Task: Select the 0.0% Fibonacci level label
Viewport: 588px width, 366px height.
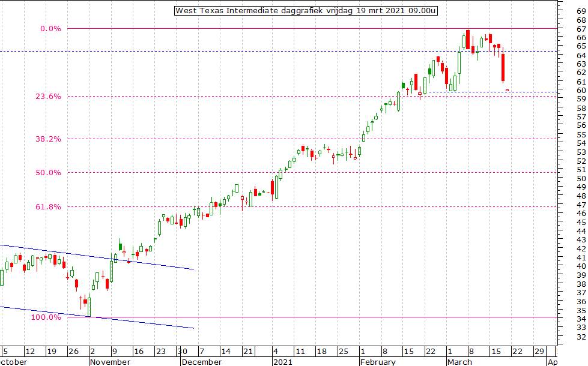Action: [50, 29]
